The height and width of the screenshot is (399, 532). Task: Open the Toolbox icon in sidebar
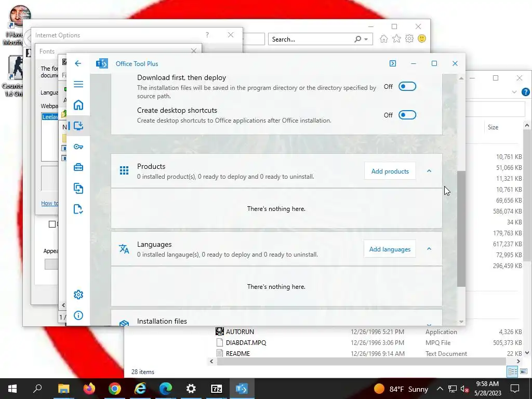pos(78,167)
